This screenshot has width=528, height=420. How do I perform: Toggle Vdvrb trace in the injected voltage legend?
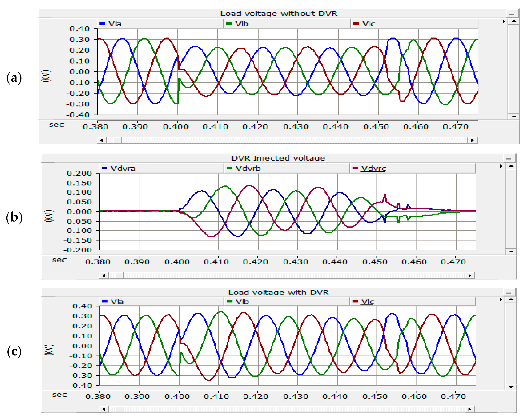click(248, 169)
